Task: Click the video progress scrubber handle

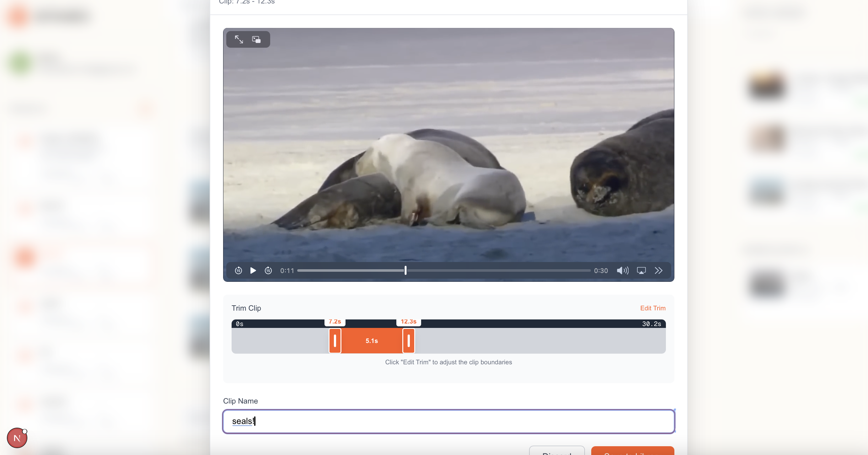Action: 405,270
